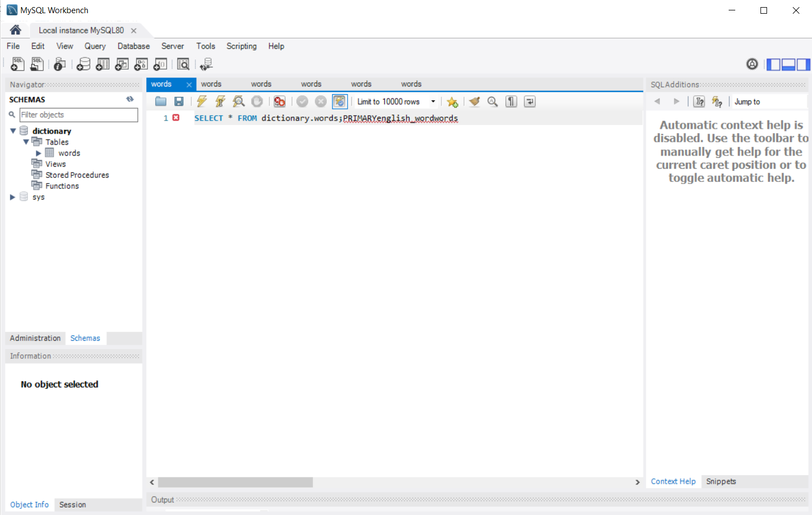This screenshot has width=812, height=515.
Task: Toggle the left sidebar panel visibility
Action: tap(773, 65)
